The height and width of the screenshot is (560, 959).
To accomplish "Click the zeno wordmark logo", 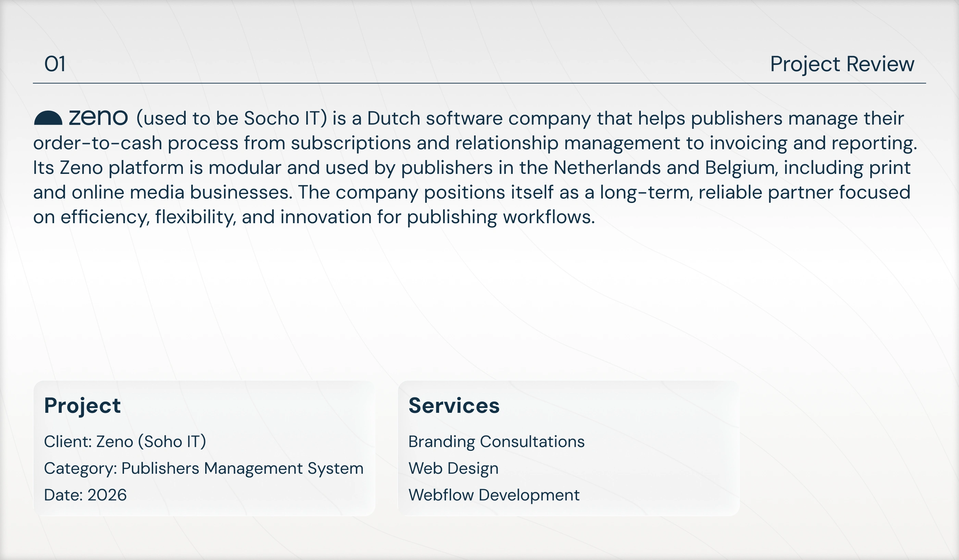I will pos(98,118).
